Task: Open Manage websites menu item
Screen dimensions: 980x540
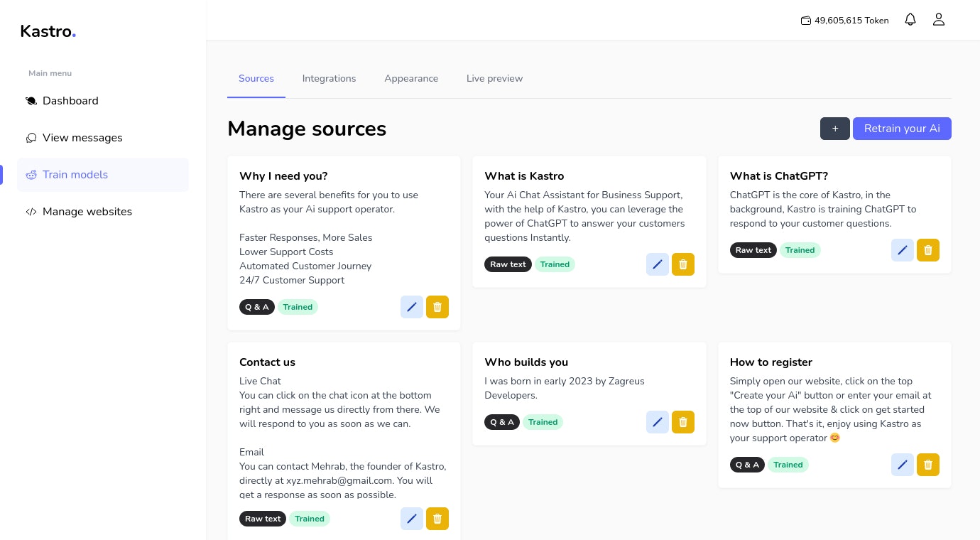Action: click(x=103, y=212)
